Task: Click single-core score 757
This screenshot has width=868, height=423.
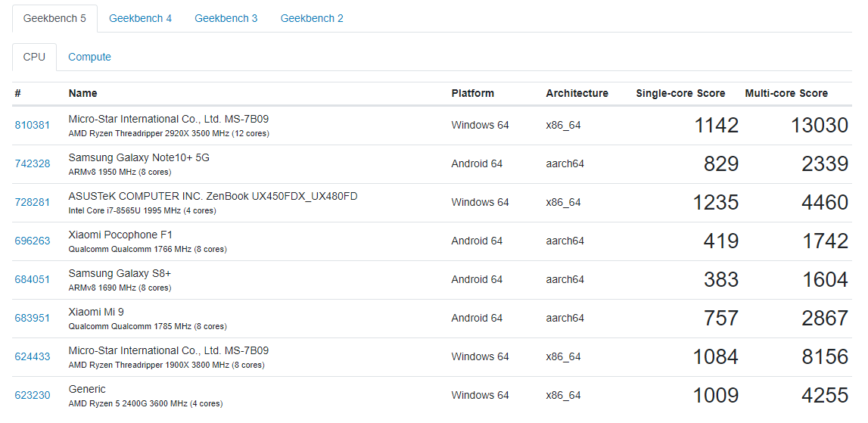Action: pyautogui.click(x=721, y=319)
